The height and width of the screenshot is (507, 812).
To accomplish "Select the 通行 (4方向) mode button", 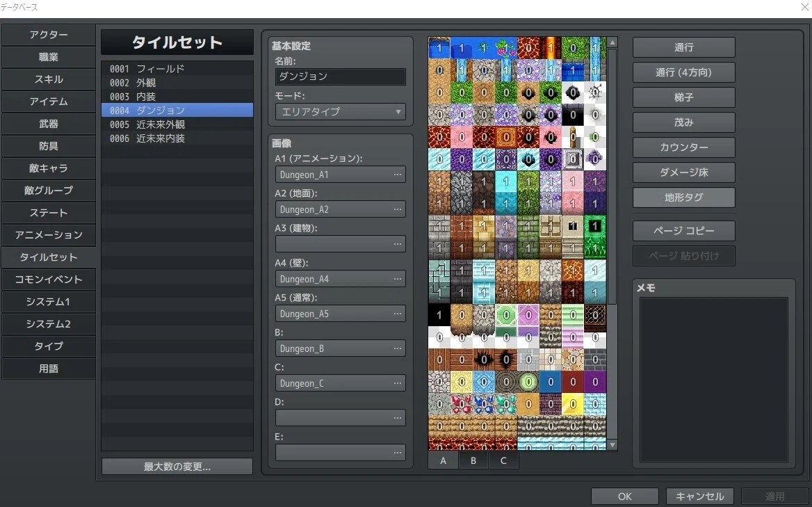I will 683,72.
